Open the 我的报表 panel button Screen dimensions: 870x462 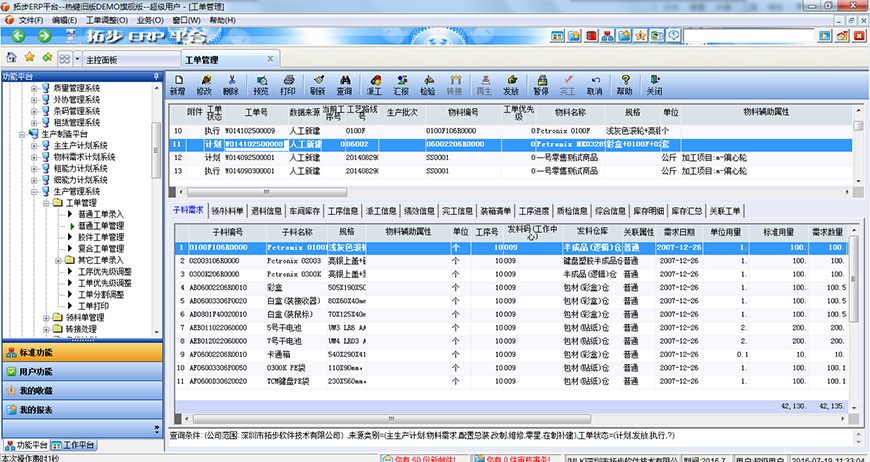(36, 410)
